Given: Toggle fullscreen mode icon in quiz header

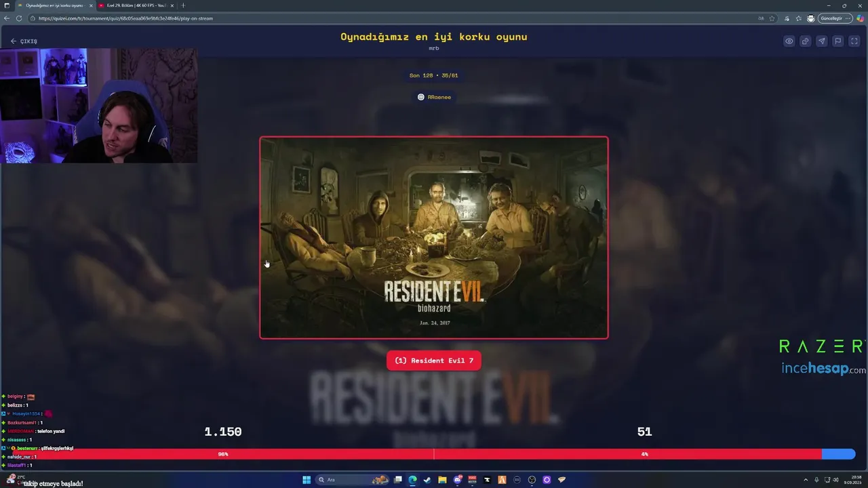Looking at the screenshot, I should pos(854,41).
